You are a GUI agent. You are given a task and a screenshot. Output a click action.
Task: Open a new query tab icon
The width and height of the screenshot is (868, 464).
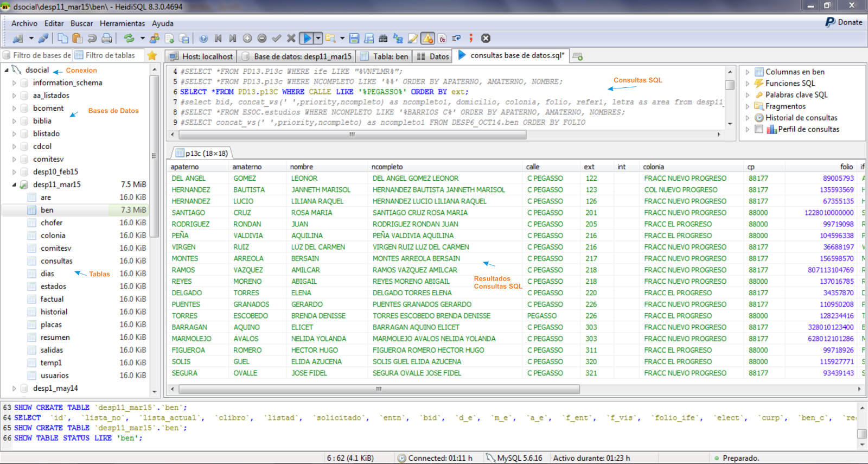click(578, 56)
